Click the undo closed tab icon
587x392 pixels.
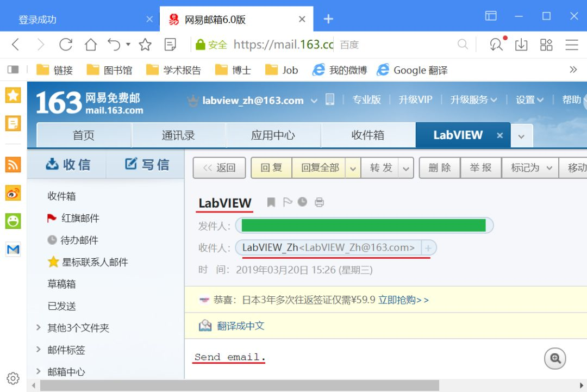tap(114, 45)
